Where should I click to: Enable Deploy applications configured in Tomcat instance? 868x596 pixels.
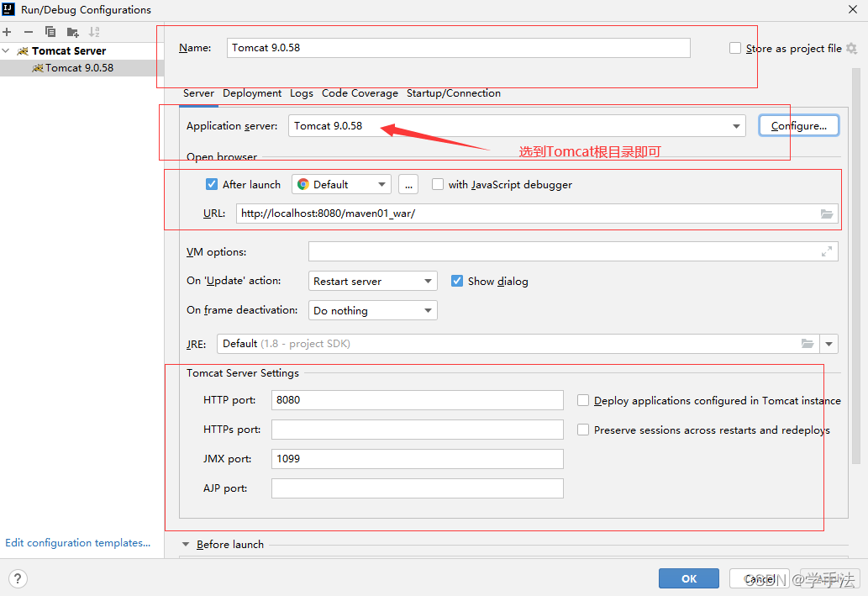tap(583, 400)
